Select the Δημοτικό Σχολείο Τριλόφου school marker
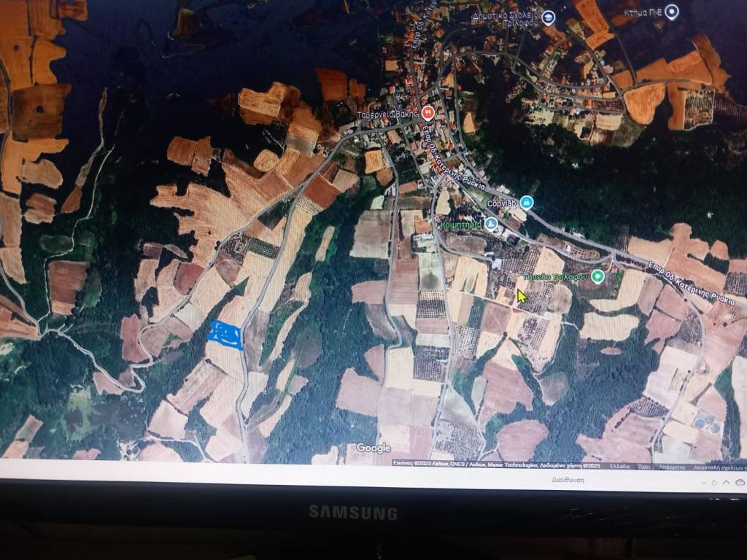747x560 pixels. 549,17
